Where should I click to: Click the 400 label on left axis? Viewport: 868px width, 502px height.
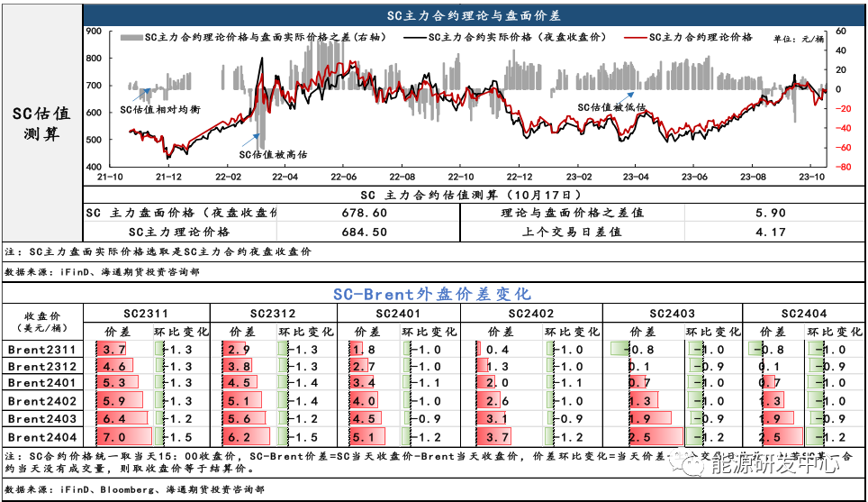click(94, 166)
